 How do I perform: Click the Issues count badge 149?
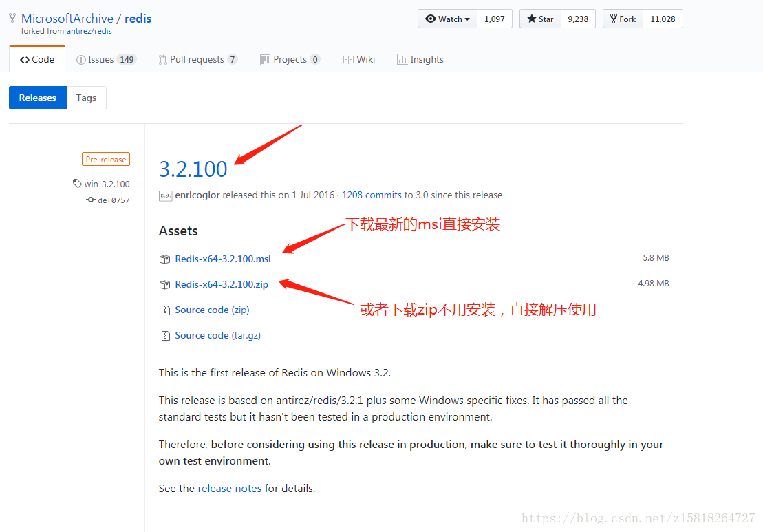(x=127, y=59)
